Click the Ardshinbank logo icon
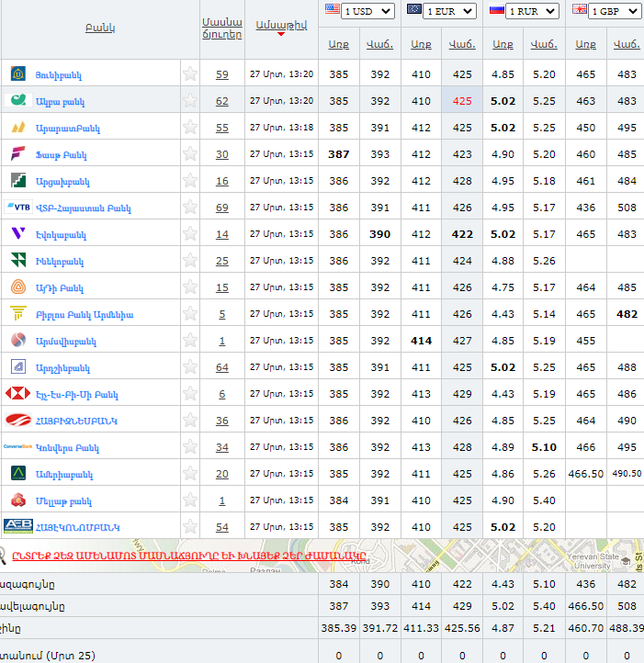The width and height of the screenshot is (644, 663). 18,366
